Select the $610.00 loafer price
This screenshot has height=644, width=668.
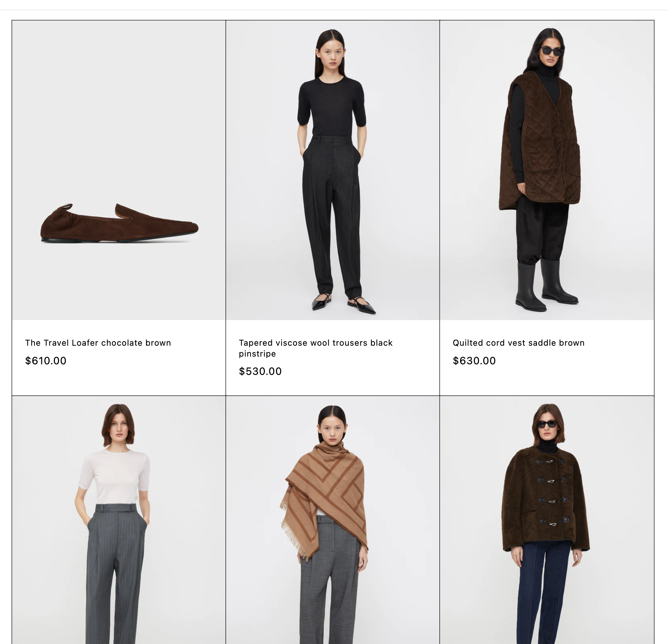point(46,361)
